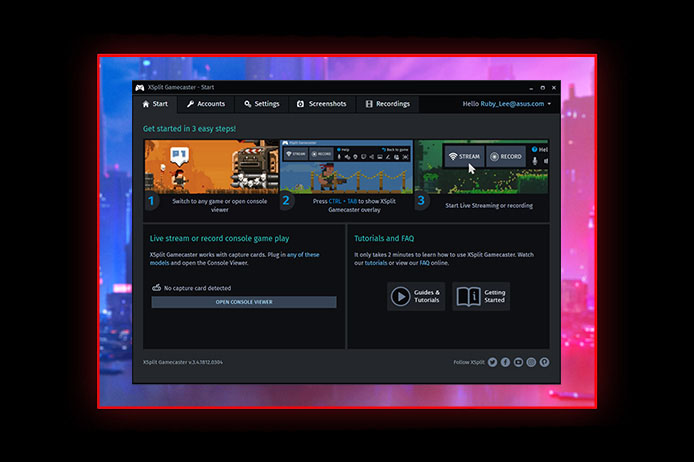This screenshot has width=694, height=462.
Task: Minimize the XSplit Gamecaster window
Action: pos(531,88)
